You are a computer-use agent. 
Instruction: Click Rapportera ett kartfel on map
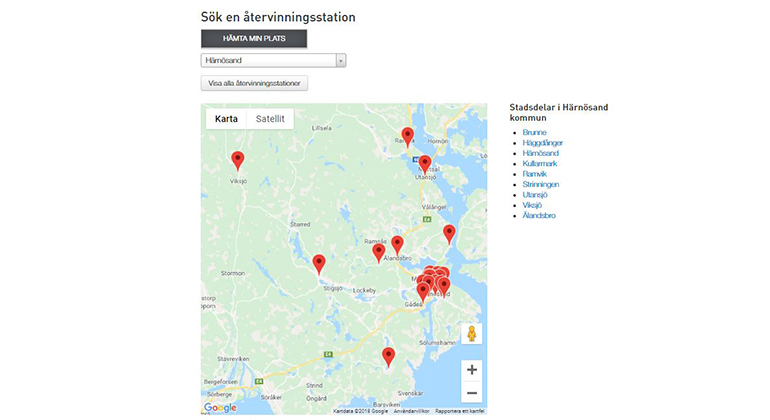(459, 411)
